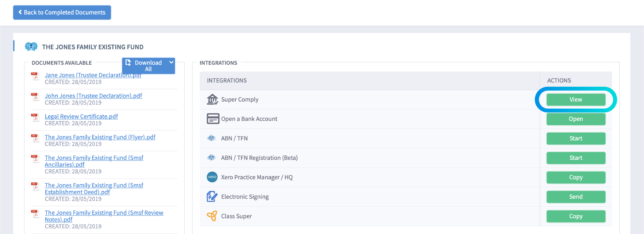Click the Open a Bank Account card icon

point(213,119)
